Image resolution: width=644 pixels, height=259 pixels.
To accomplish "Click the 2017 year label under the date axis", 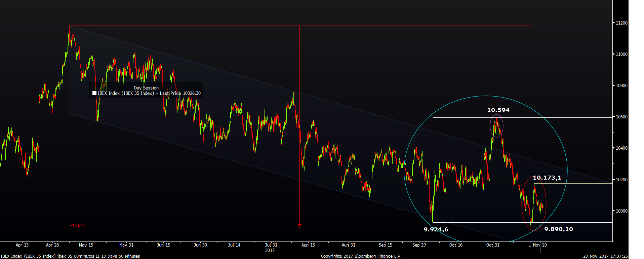I will [270, 250].
